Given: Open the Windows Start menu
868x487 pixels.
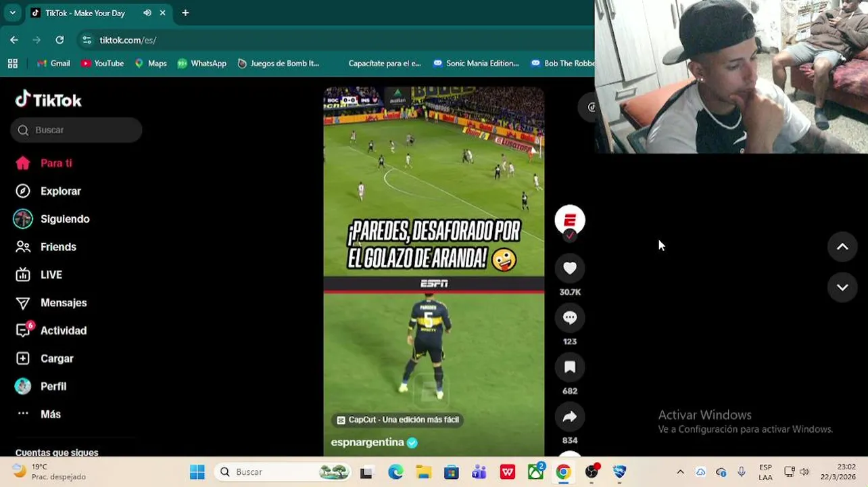Looking at the screenshot, I should point(197,472).
